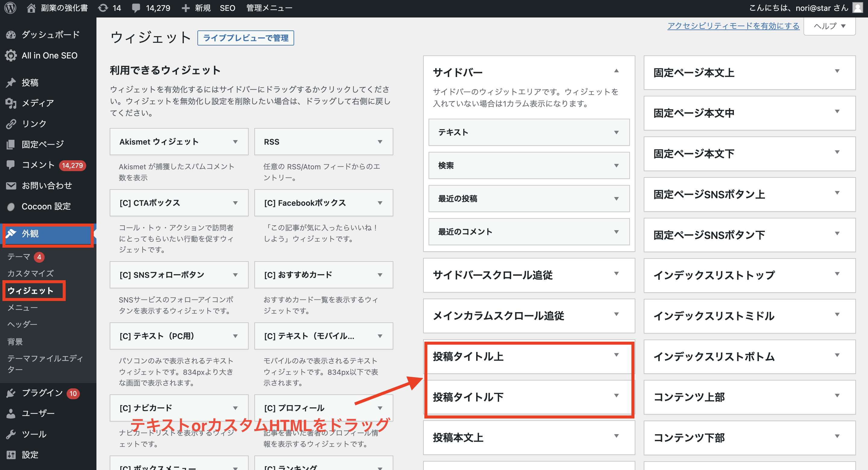Click the Cocoon 設定 circle icon

point(11,207)
